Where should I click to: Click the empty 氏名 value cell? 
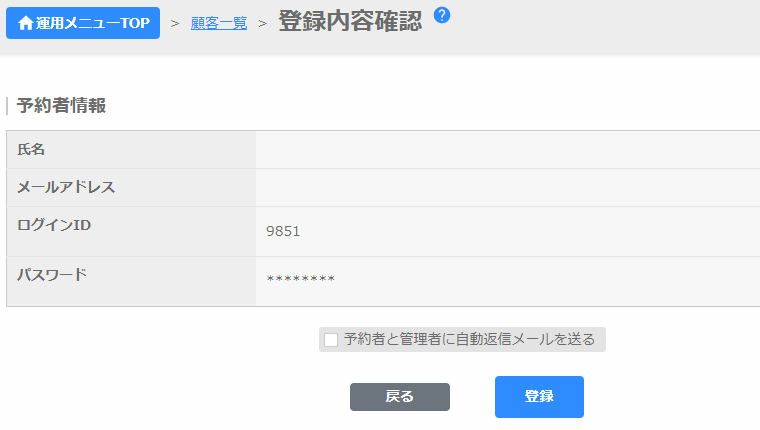(x=507, y=149)
